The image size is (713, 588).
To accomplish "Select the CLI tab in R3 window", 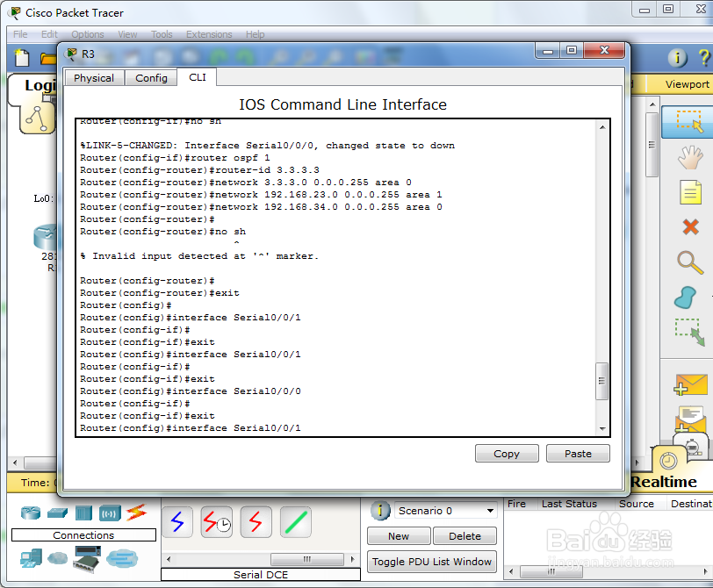I will click(x=198, y=77).
